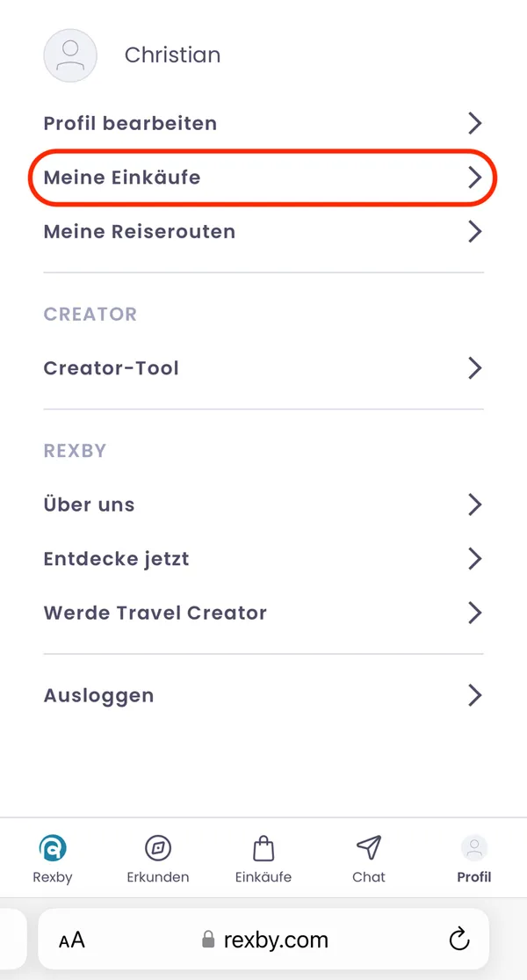This screenshot has height=980, width=527.
Task: Select the Profil avatar icon in bottom bar
Action: (474, 848)
